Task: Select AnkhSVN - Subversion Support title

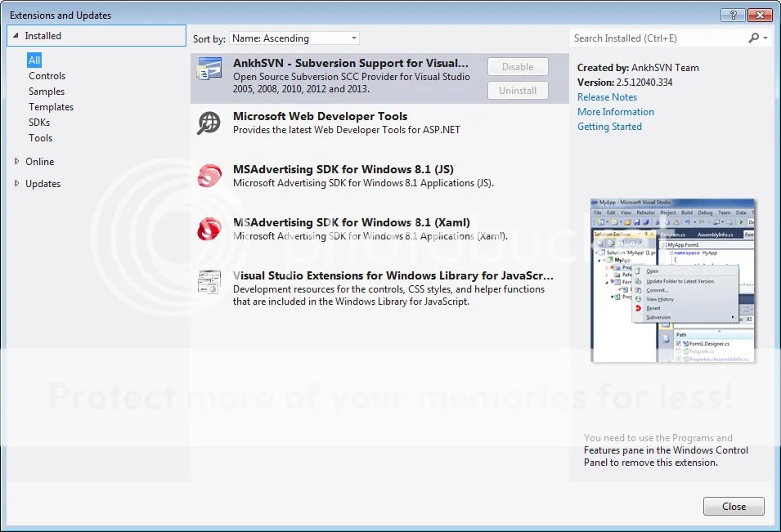Action: click(x=351, y=63)
